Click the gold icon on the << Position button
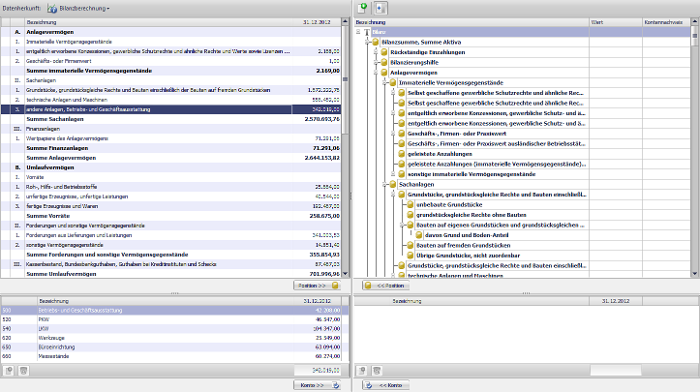The width and height of the screenshot is (700, 392). tap(368, 286)
